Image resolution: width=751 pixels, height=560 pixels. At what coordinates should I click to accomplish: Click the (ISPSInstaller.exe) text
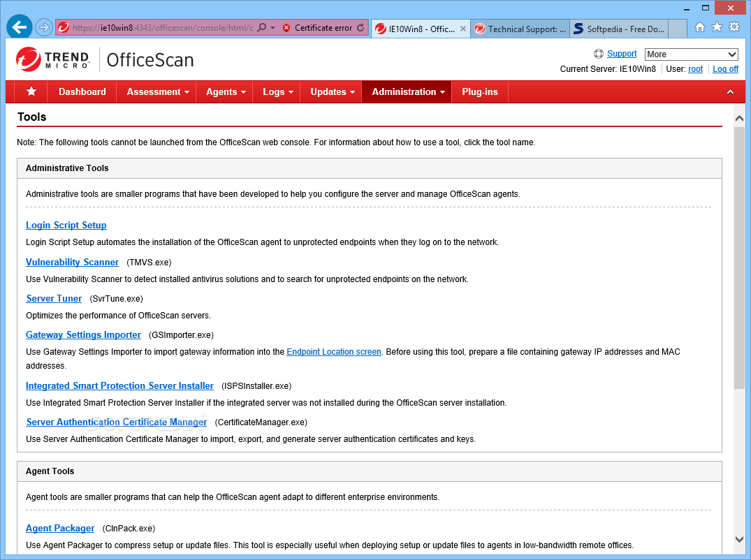click(256, 385)
